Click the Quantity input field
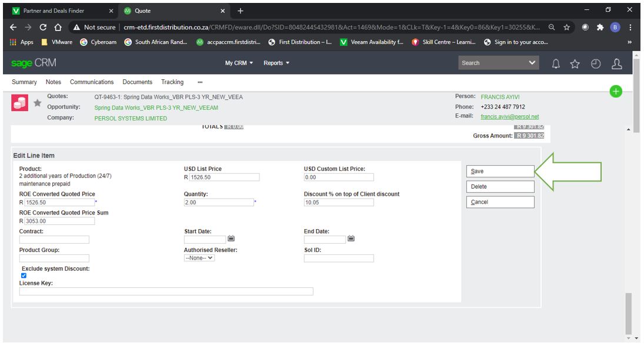 coord(218,203)
